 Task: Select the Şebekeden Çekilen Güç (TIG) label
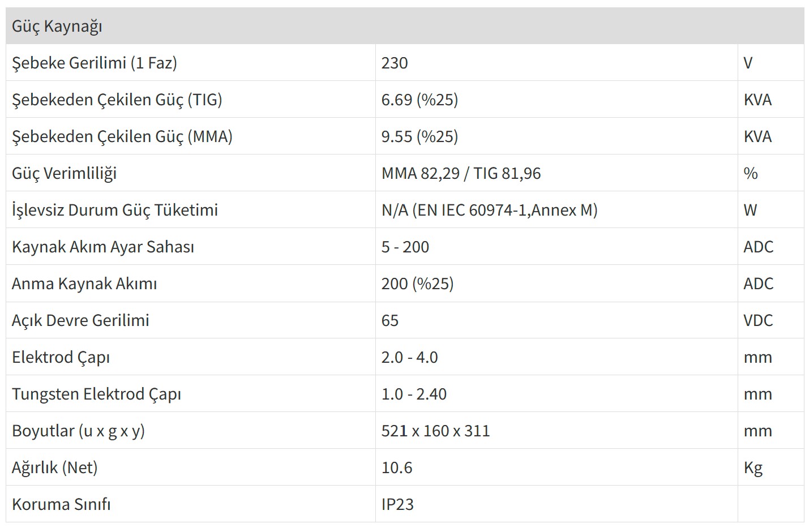click(x=117, y=100)
